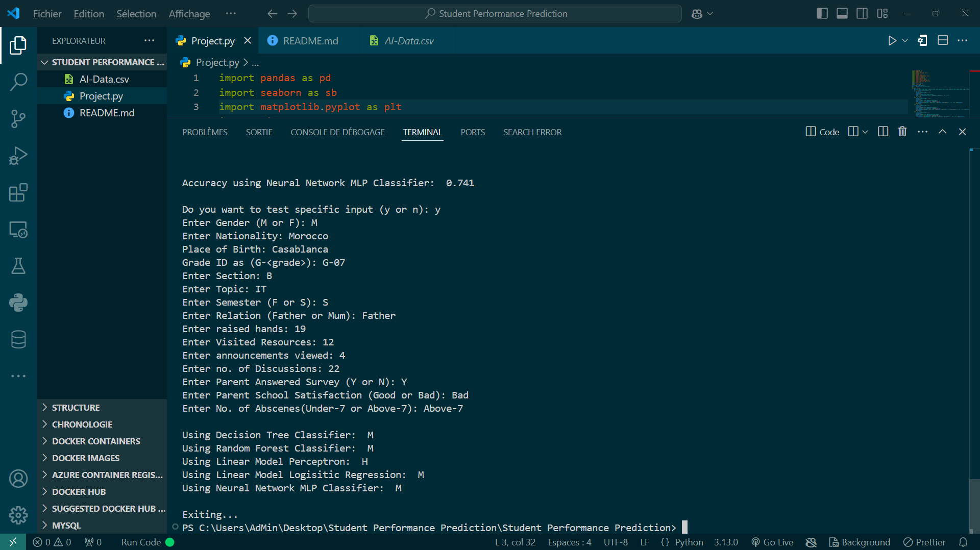The width and height of the screenshot is (980, 550).
Task: Open the Python activity bar icon
Action: point(18,303)
